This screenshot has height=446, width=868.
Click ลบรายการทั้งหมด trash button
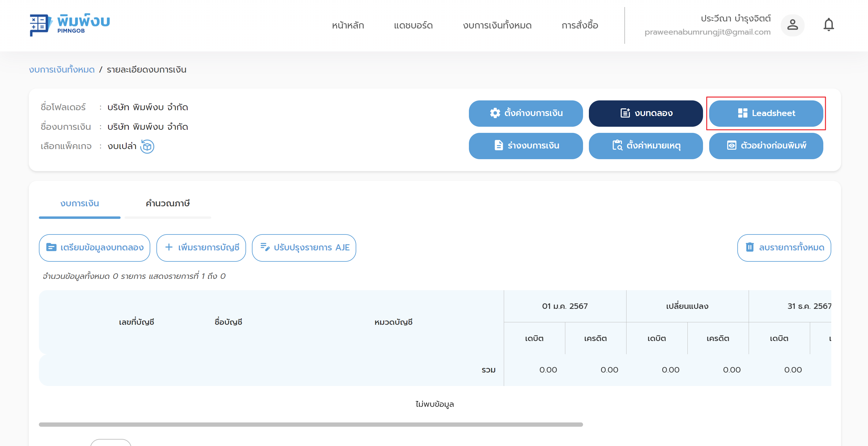784,248
